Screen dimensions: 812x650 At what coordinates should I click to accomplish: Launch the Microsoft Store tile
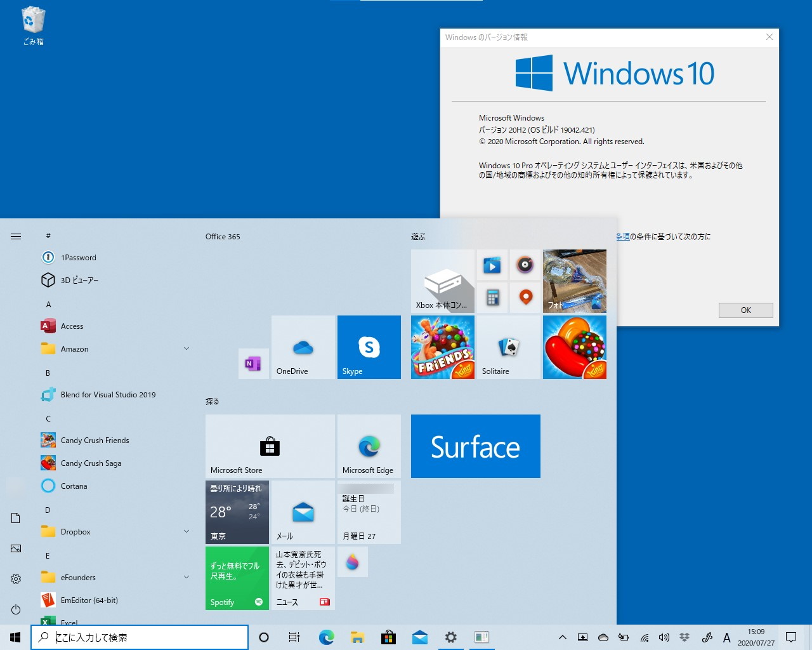point(270,446)
